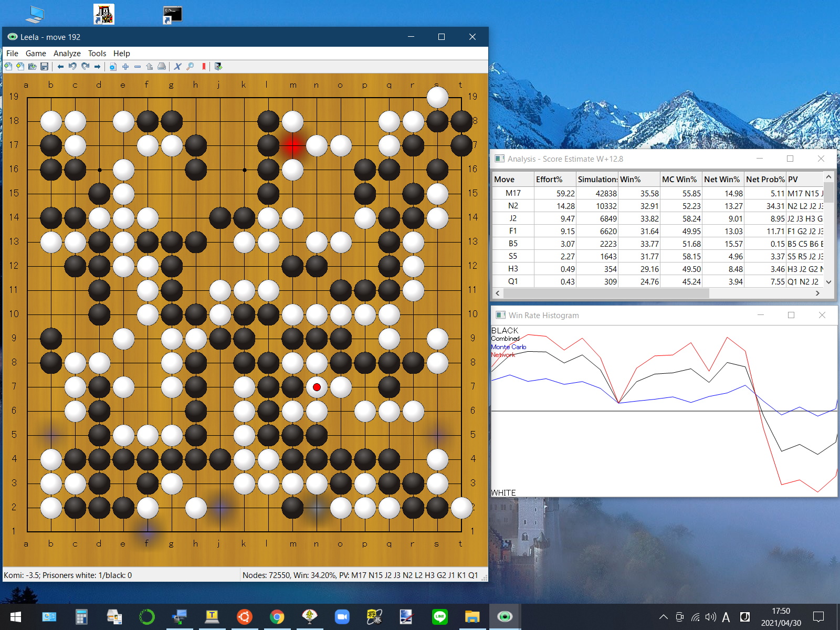This screenshot has width=840, height=630.
Task: Click the blue X toolbar icon
Action: pyautogui.click(x=177, y=67)
